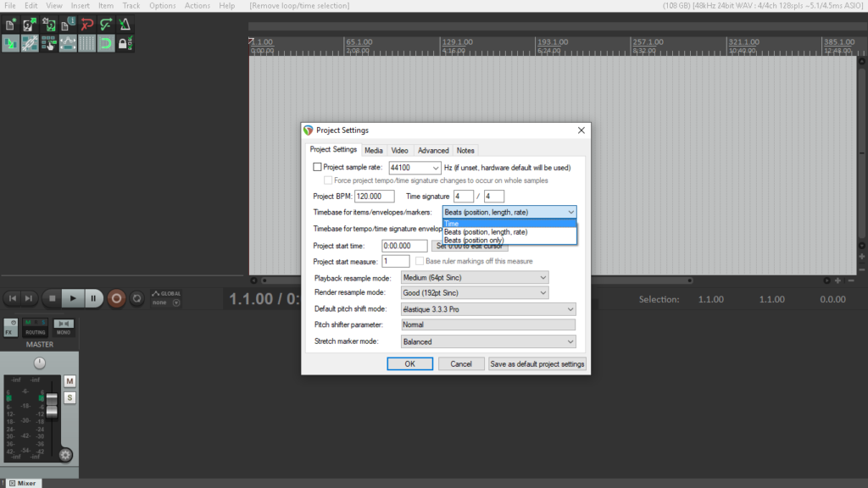Toggle locking padlock toolbar icon
Screen dimensions: 868x488
tap(125, 43)
